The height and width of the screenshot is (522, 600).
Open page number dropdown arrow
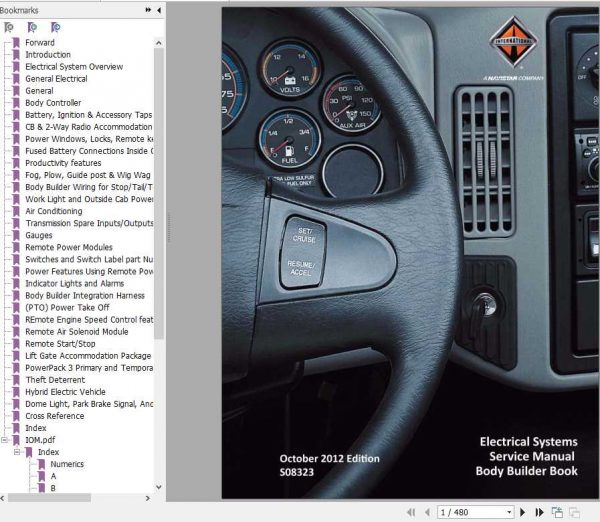click(509, 512)
